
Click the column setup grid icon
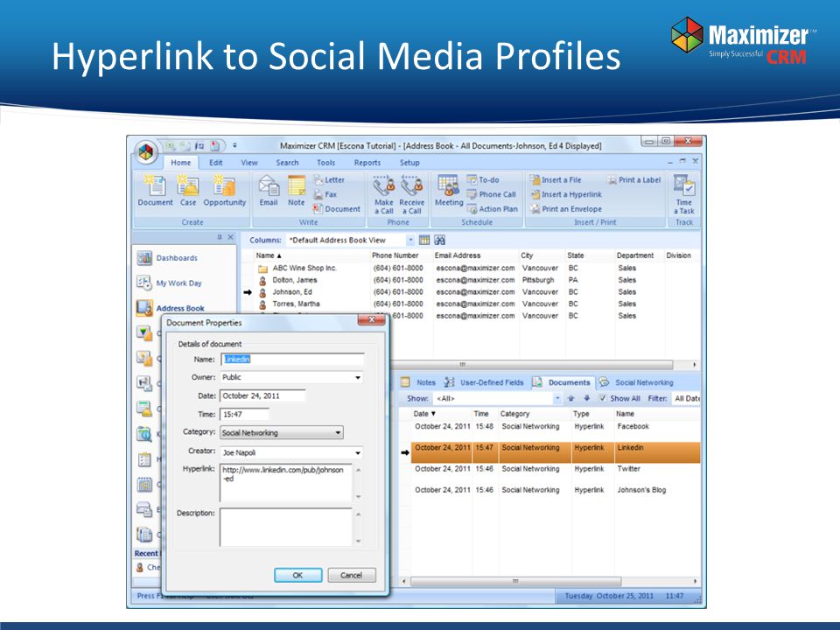point(424,240)
